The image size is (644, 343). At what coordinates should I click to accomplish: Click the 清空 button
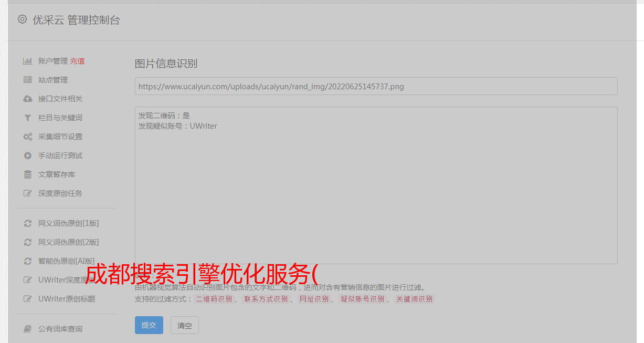click(x=185, y=325)
